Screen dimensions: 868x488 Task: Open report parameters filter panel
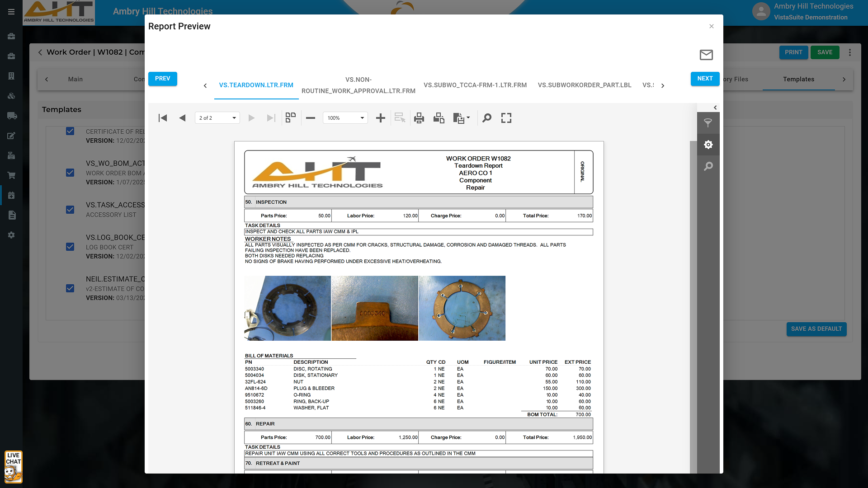(708, 123)
